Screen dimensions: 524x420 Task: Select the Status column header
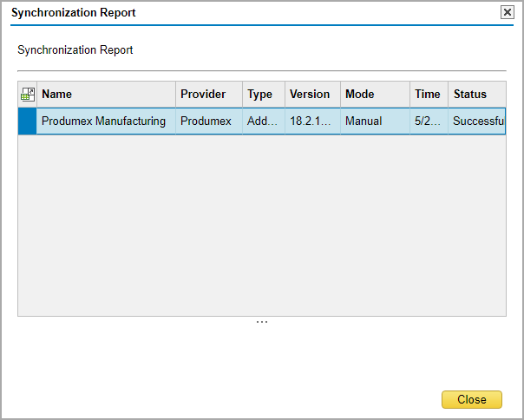(476, 95)
